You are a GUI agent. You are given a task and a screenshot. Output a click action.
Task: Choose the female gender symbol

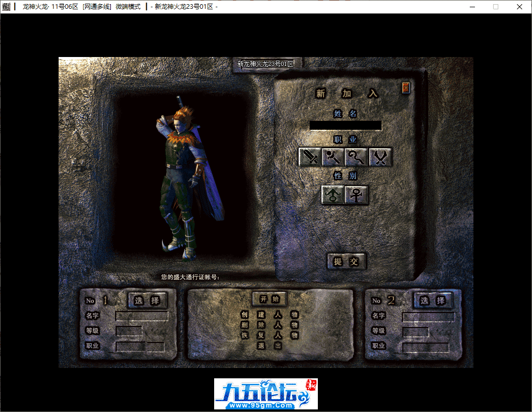click(356, 195)
